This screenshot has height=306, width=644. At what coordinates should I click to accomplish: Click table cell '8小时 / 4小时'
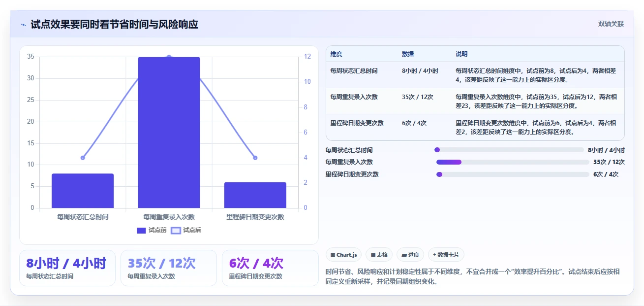click(420, 71)
